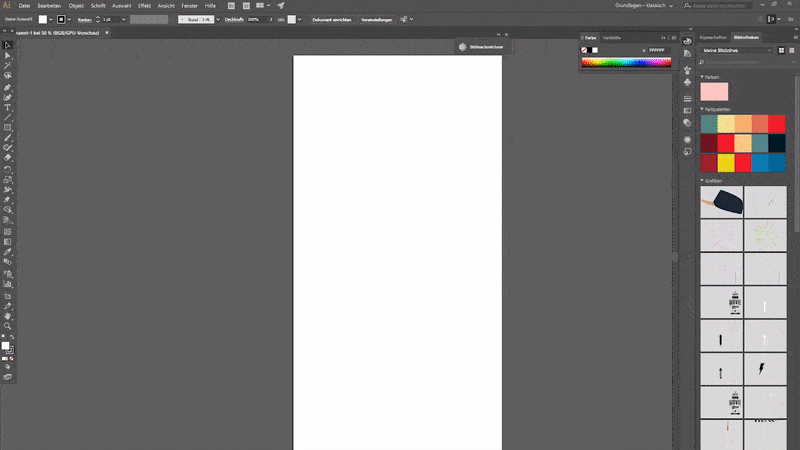Open the Symbols panel club icon
Screen dimensions: 800x450
point(687,82)
